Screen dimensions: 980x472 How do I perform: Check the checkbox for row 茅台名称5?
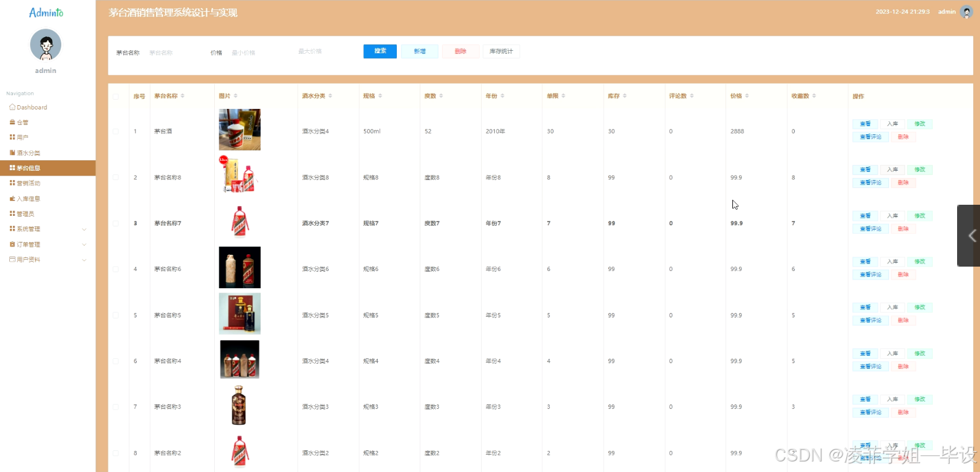(x=116, y=315)
